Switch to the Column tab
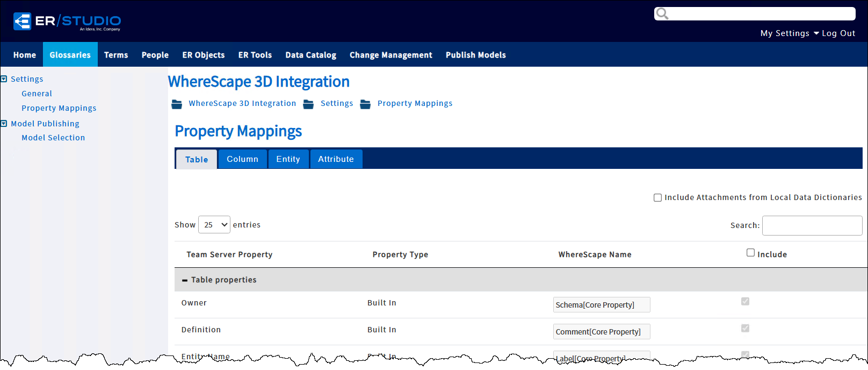 point(243,159)
